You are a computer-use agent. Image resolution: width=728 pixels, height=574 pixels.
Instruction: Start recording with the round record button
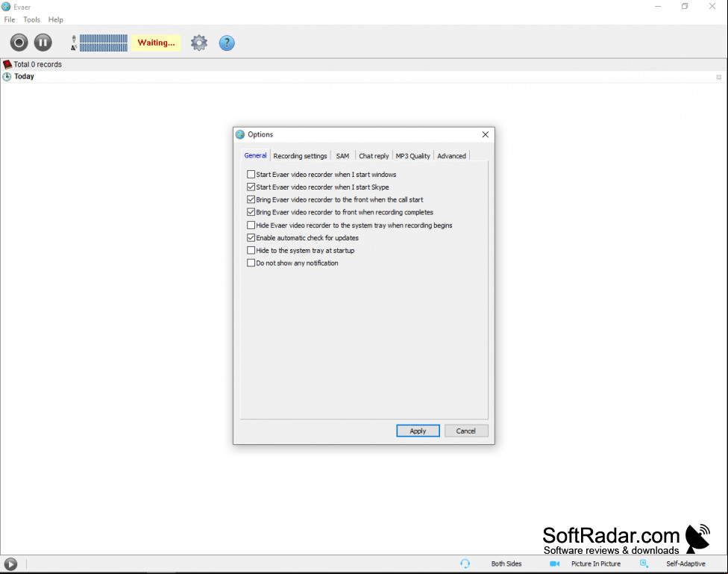tap(19, 43)
